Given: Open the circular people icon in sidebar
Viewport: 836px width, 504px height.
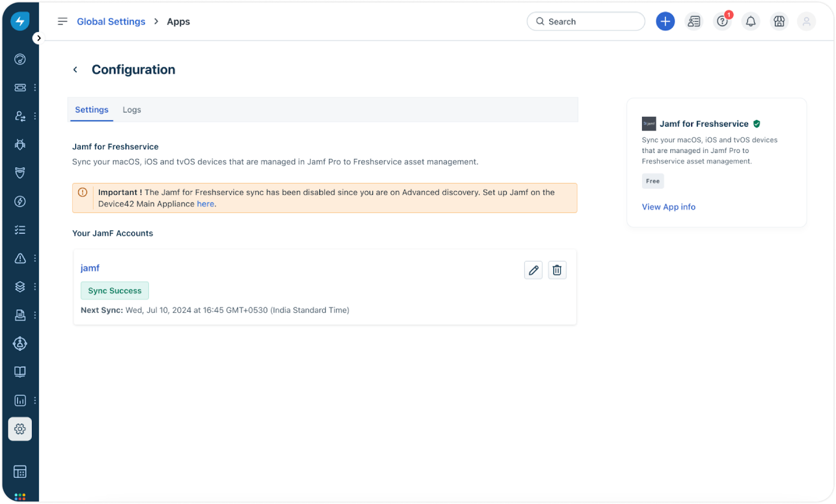Looking at the screenshot, I should (x=20, y=344).
